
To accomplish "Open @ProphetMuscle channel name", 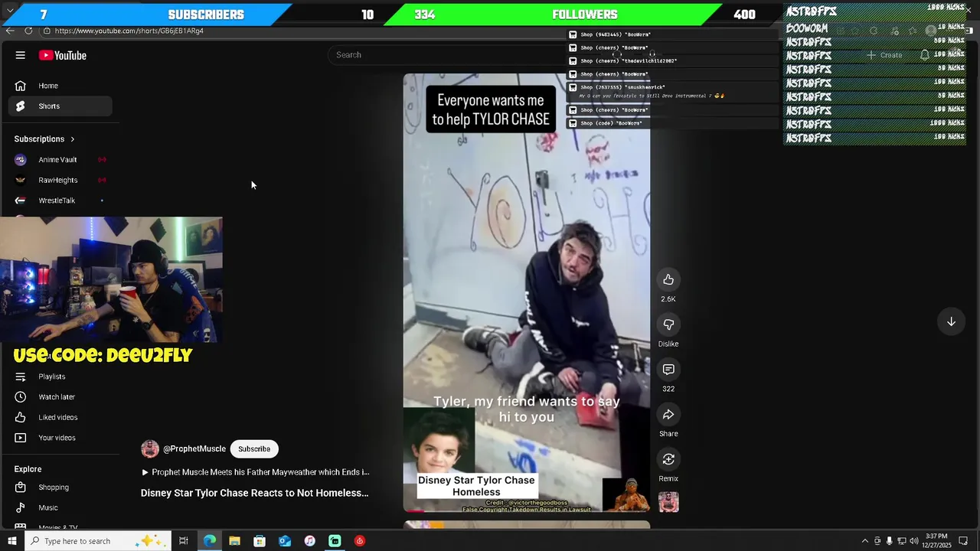I will (x=194, y=449).
